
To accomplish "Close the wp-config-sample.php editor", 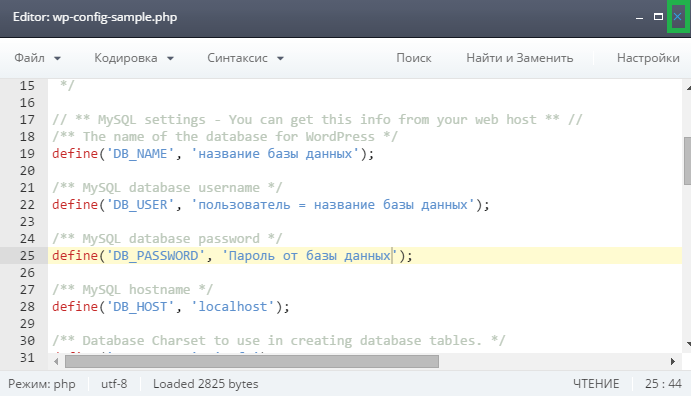I will 678,17.
